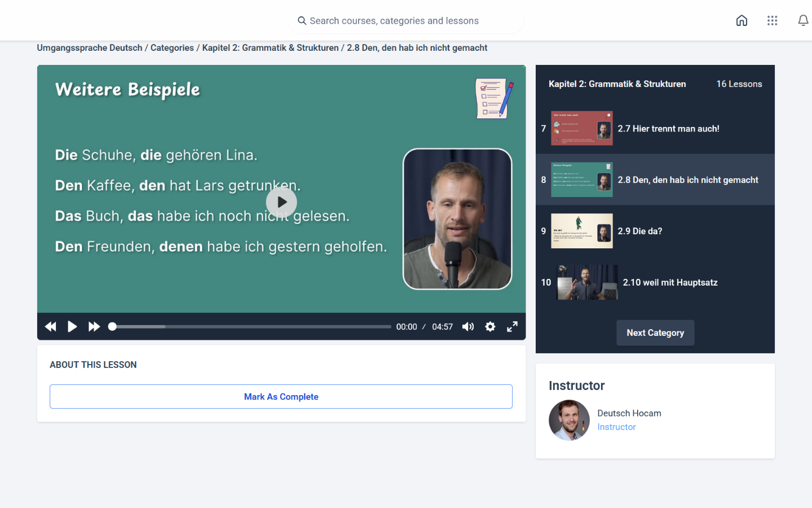Click Mark As Complete button
Image resolution: width=812 pixels, height=508 pixels.
(x=281, y=397)
